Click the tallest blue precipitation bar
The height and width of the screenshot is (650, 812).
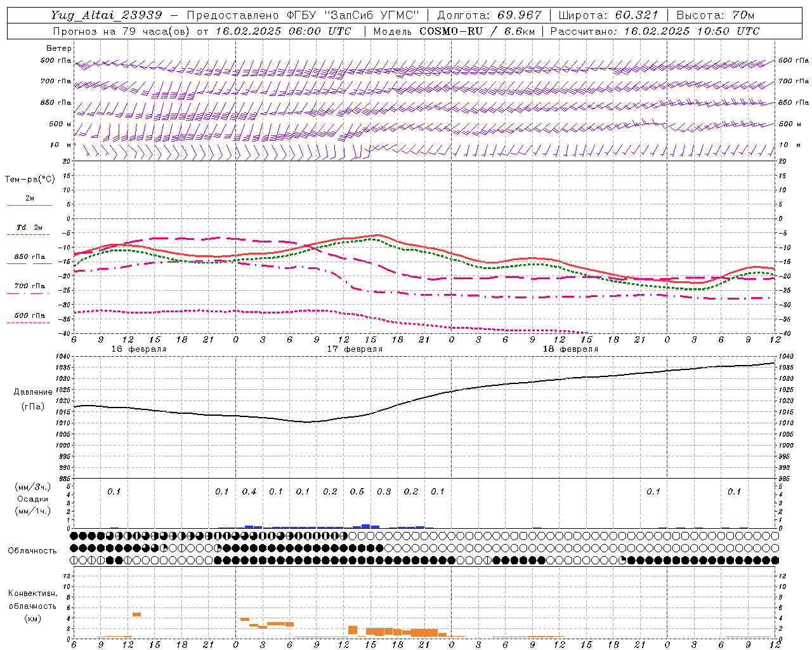(x=366, y=526)
